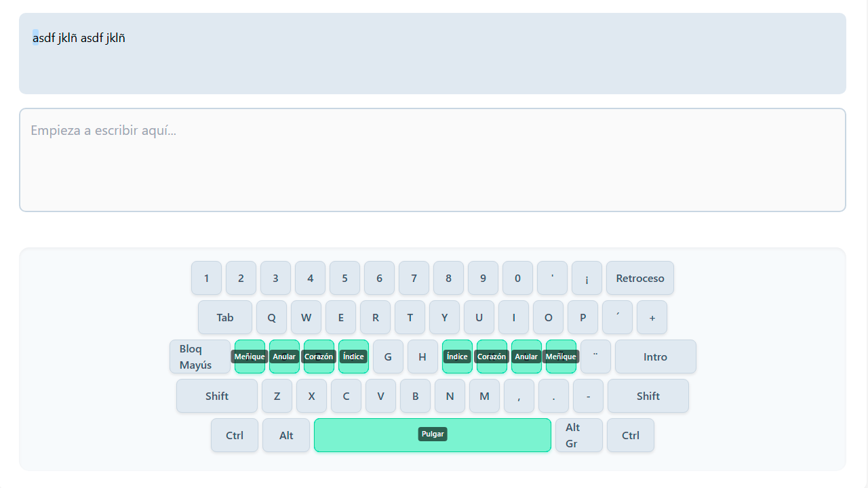Click the T key
The height and width of the screenshot is (488, 868).
click(410, 317)
